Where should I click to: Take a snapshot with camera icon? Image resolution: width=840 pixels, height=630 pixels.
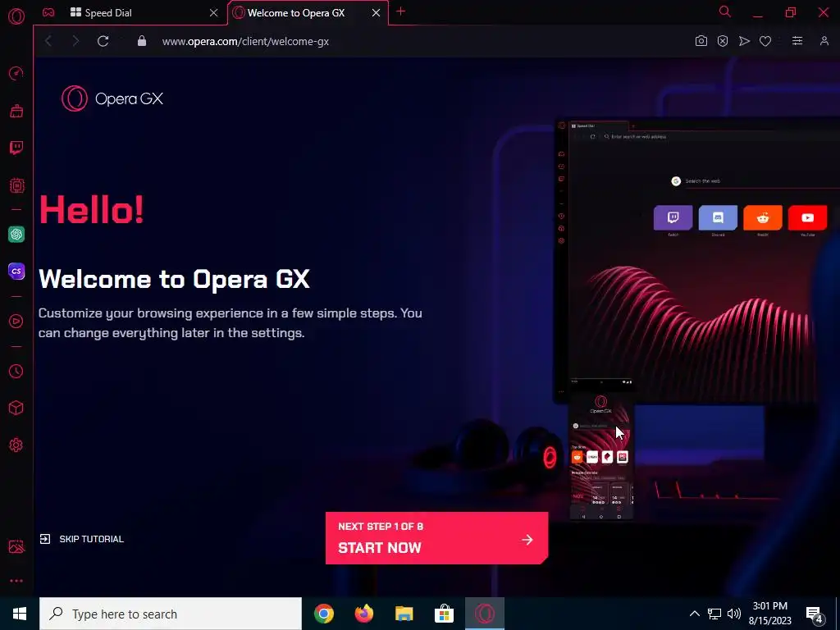click(x=701, y=41)
